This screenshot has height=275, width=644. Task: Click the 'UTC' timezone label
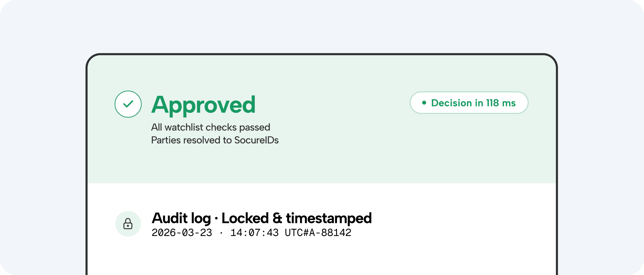click(x=294, y=233)
